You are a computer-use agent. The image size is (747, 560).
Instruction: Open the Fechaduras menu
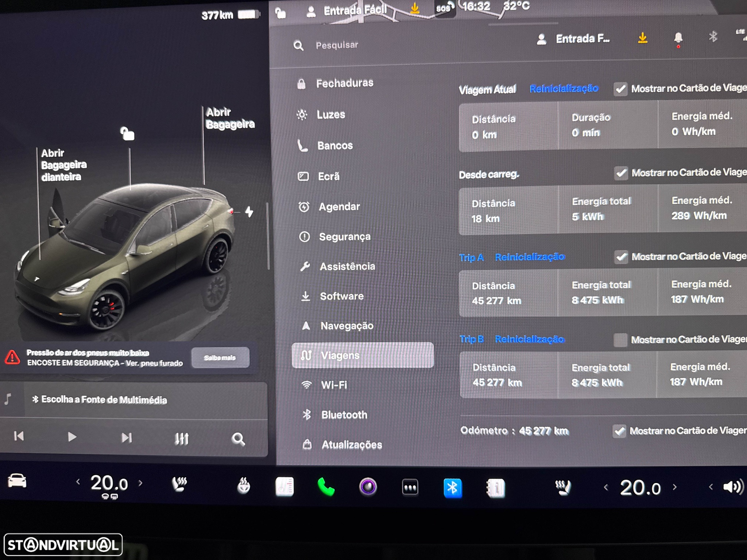(x=344, y=83)
